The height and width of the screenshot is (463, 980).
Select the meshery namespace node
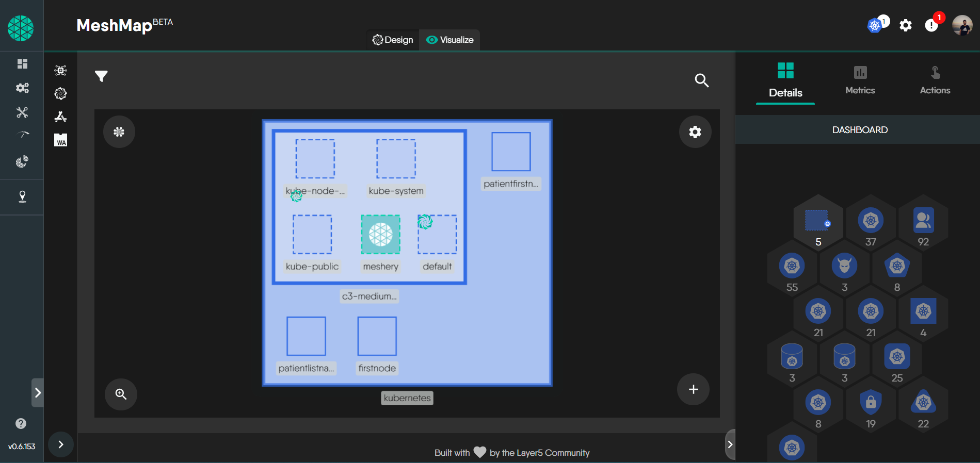pyautogui.click(x=380, y=235)
